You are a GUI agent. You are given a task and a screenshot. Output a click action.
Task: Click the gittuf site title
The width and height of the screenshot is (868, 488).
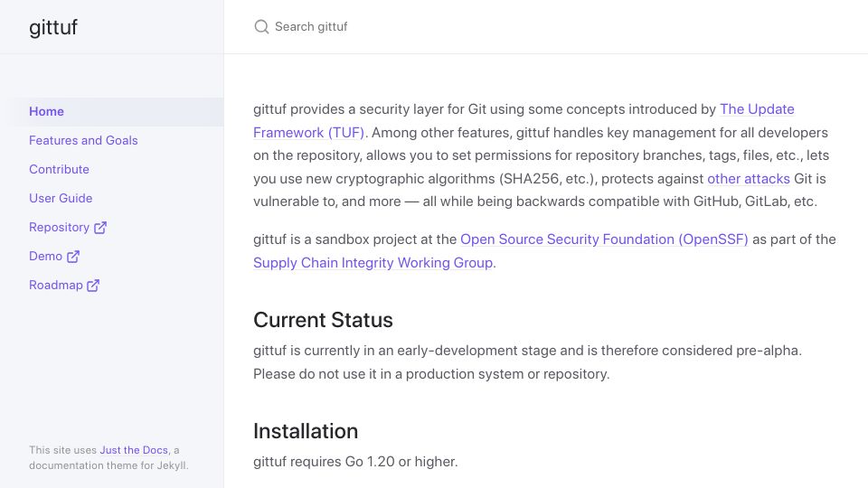pos(53,27)
